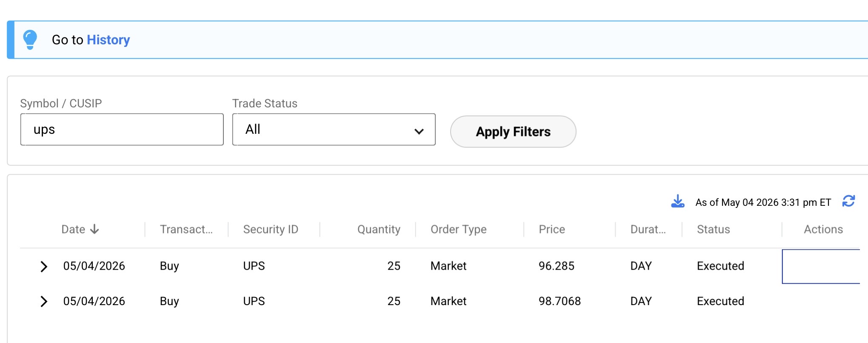Click date 05/04/2026 in the 98.7068 row

coord(94,301)
